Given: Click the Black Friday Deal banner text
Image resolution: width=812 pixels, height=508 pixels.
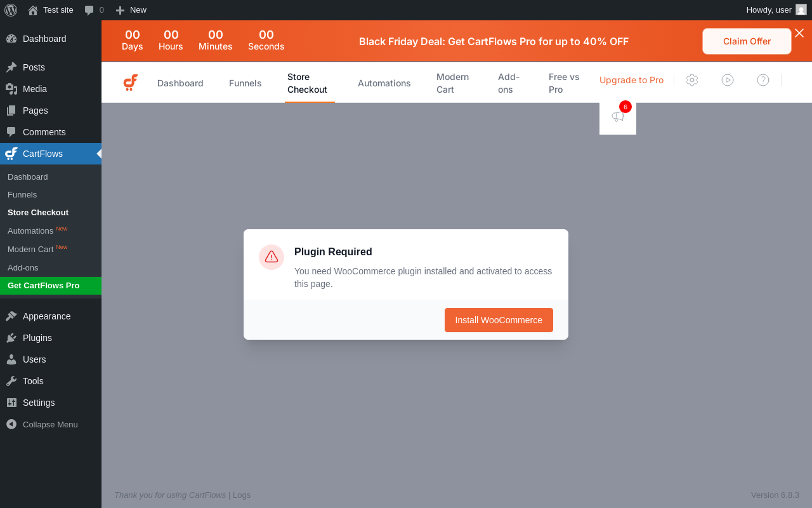Looking at the screenshot, I should pyautogui.click(x=494, y=41).
